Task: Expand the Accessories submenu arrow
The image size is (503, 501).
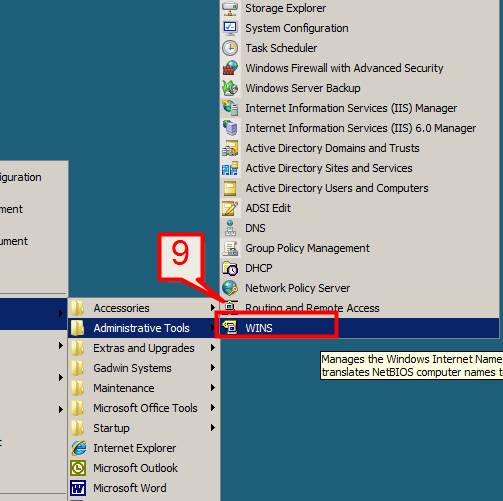Action: 213,307
